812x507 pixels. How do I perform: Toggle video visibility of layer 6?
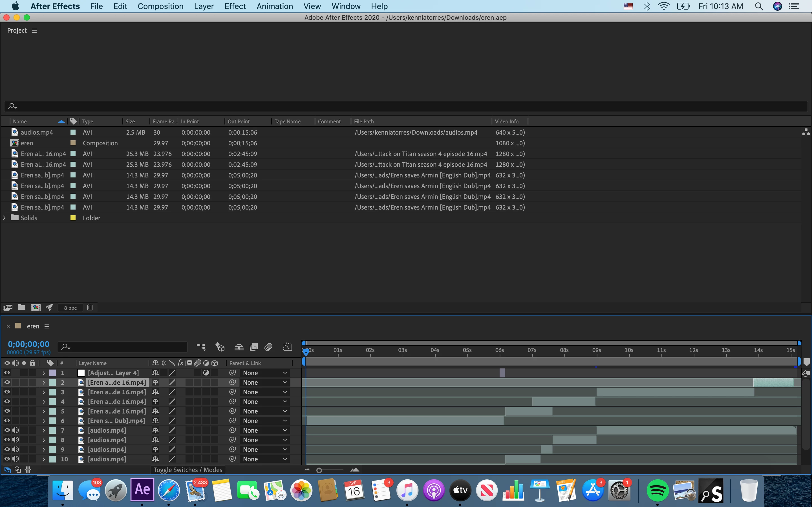[x=7, y=421]
